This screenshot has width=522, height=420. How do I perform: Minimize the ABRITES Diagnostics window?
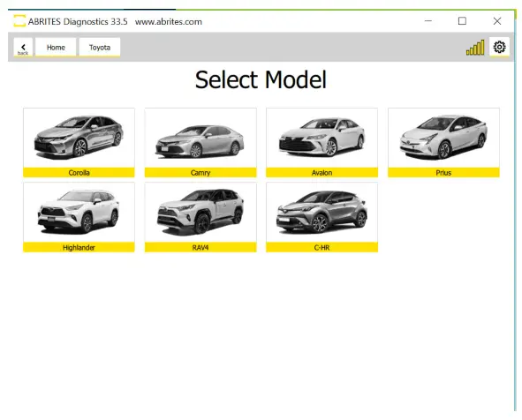[428, 21]
